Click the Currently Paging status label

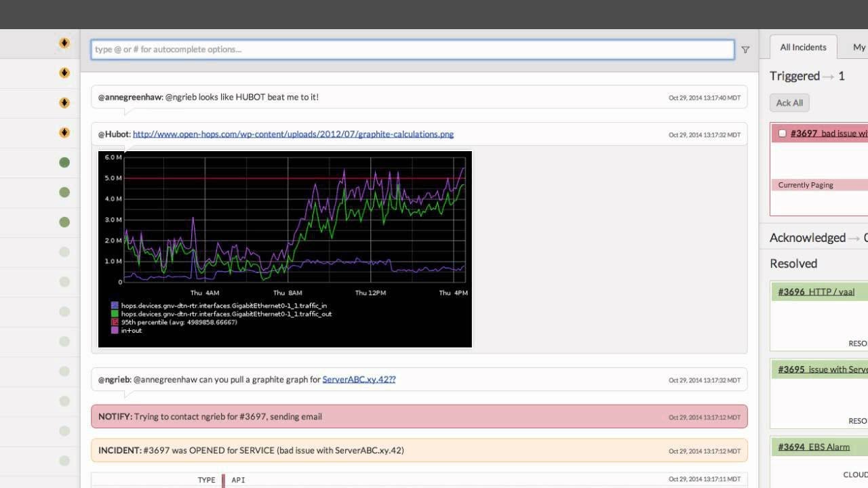[806, 185]
